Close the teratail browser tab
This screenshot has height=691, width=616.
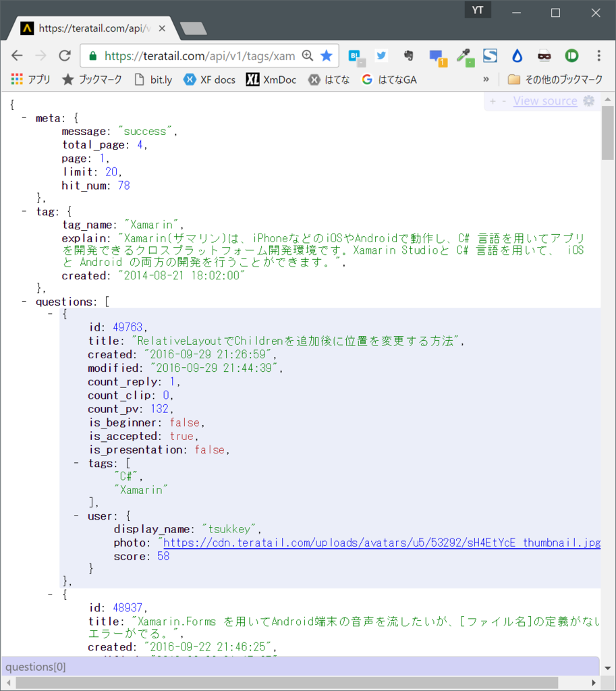pos(162,28)
